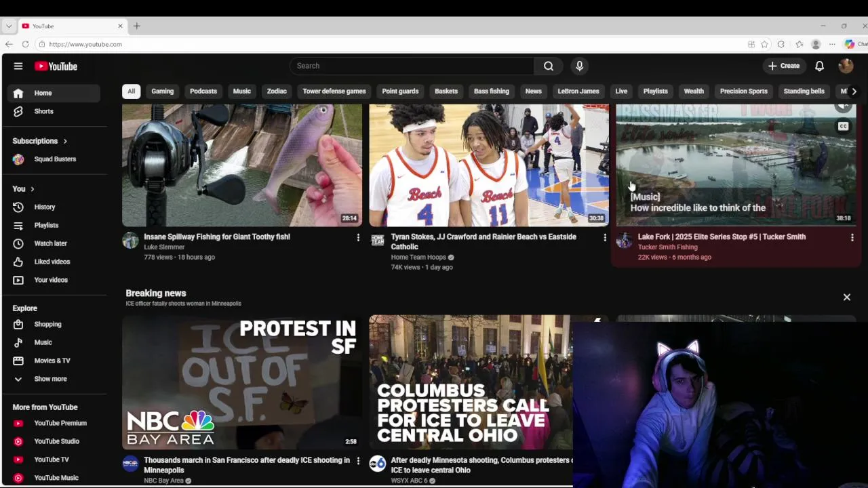This screenshot has width=868, height=488.
Task: Open the notifications bell
Action: coord(819,66)
